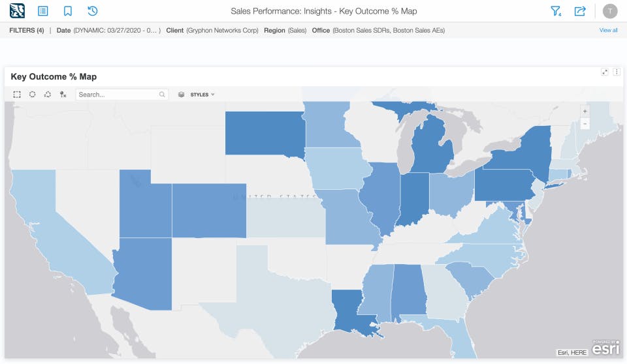This screenshot has width=627, height=364.
Task: Open the filters funnel icon
Action: pyautogui.click(x=556, y=11)
